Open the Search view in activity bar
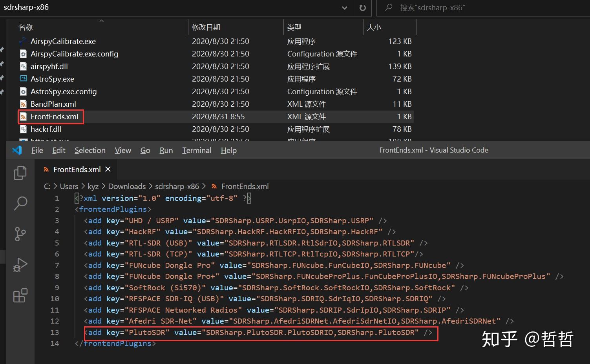 20,204
